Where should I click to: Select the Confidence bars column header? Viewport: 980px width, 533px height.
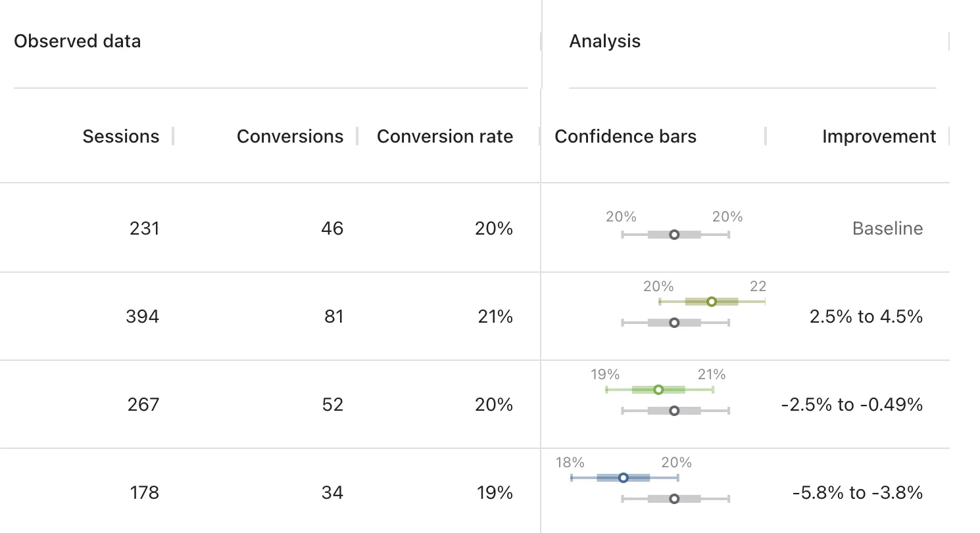click(625, 136)
